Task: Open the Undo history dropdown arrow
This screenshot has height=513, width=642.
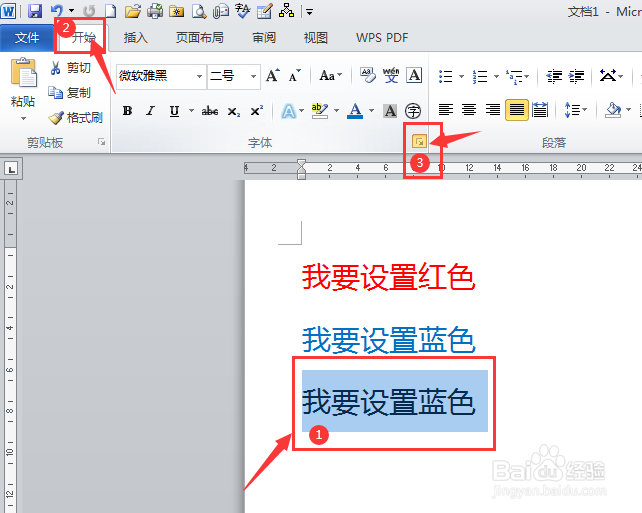Action: tap(71, 11)
